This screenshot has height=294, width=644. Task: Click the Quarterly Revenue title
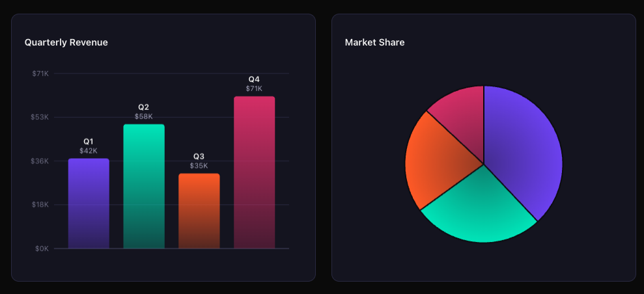[x=66, y=42]
